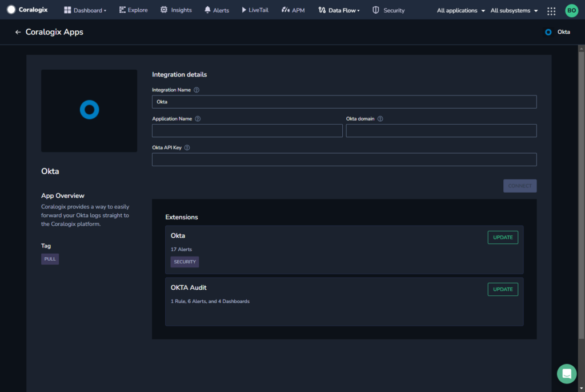Focus the Integration Name field
The width and height of the screenshot is (585, 392).
click(344, 102)
